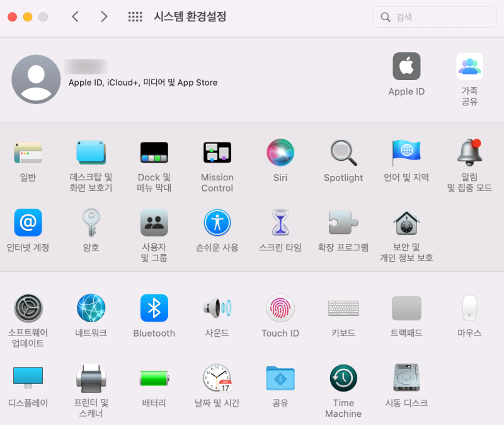Open the Touch ID pane
The image size is (504, 425).
(280, 308)
